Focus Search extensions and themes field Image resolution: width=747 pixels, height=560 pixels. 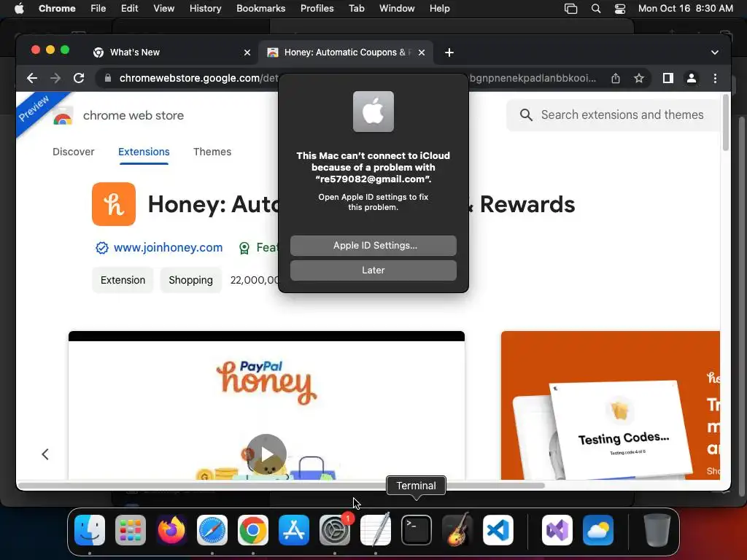point(614,114)
